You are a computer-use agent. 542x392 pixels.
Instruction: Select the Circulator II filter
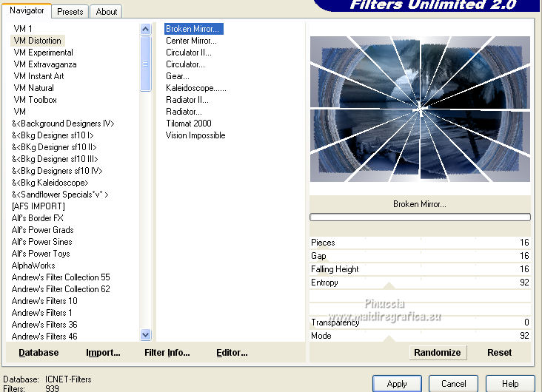188,53
